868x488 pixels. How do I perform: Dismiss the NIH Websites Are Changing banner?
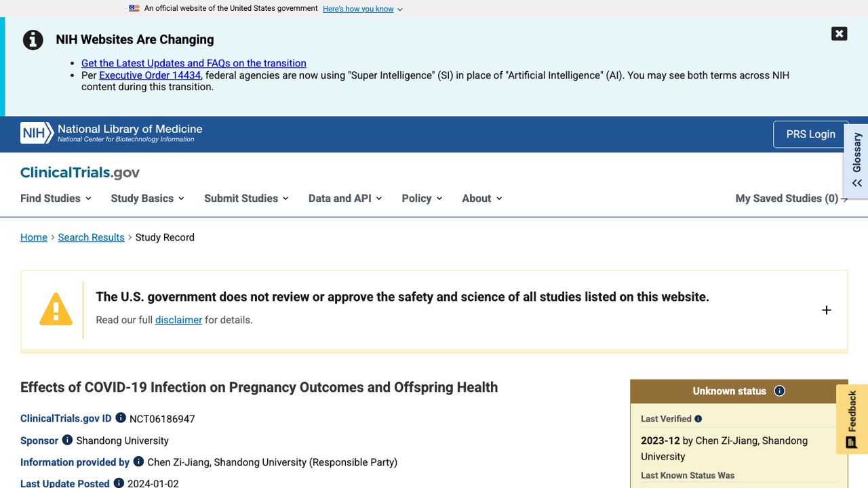840,34
